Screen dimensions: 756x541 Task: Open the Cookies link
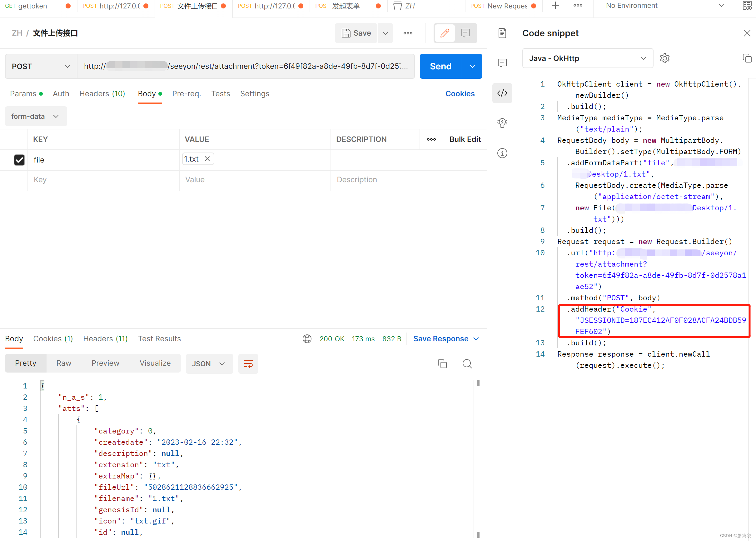[460, 94]
